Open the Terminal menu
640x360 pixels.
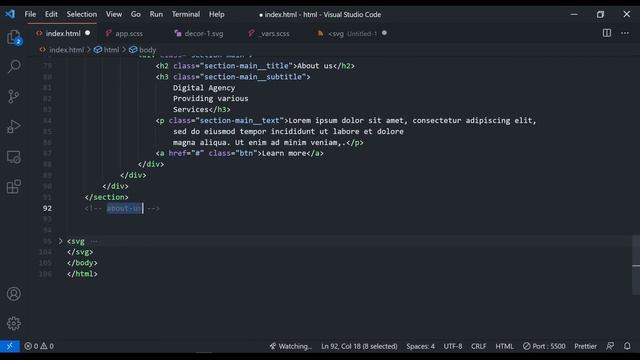(186, 14)
